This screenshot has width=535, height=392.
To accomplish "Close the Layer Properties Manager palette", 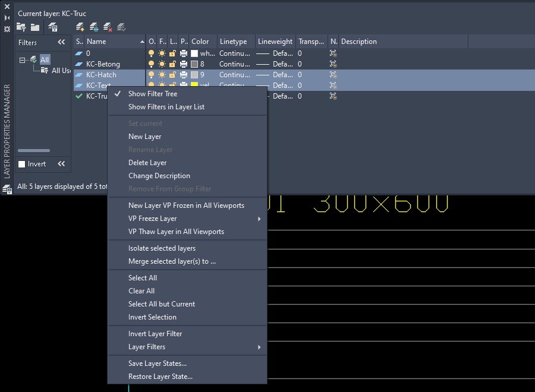I will [x=7, y=7].
